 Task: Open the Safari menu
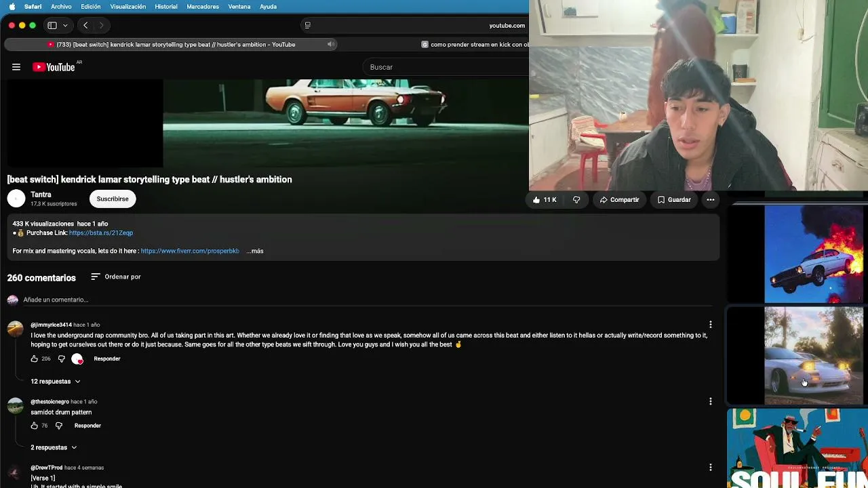33,6
